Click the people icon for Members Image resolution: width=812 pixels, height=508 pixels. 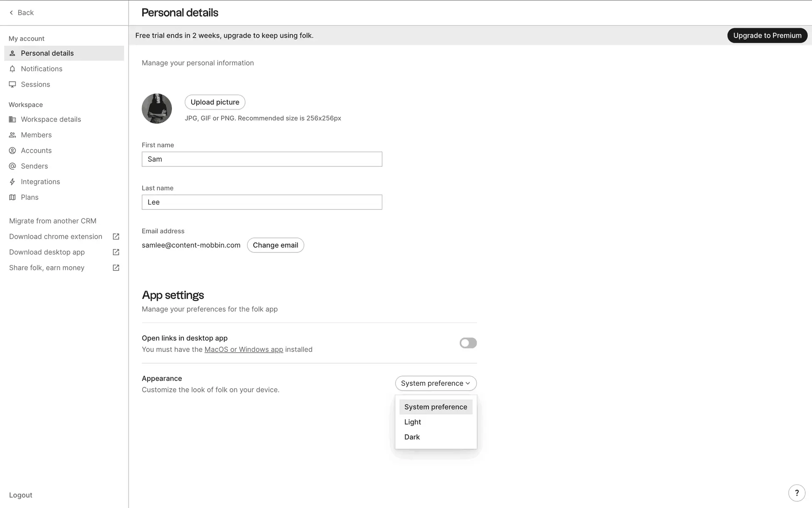pyautogui.click(x=12, y=135)
